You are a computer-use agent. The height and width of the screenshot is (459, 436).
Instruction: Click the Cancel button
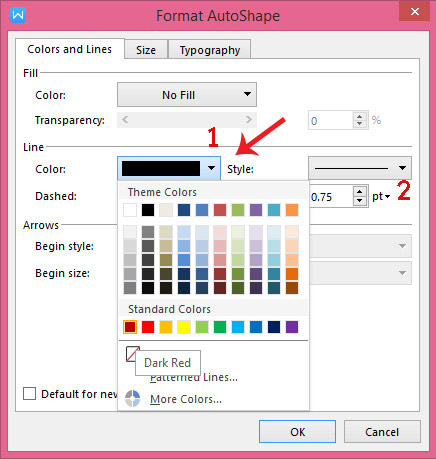click(x=382, y=432)
